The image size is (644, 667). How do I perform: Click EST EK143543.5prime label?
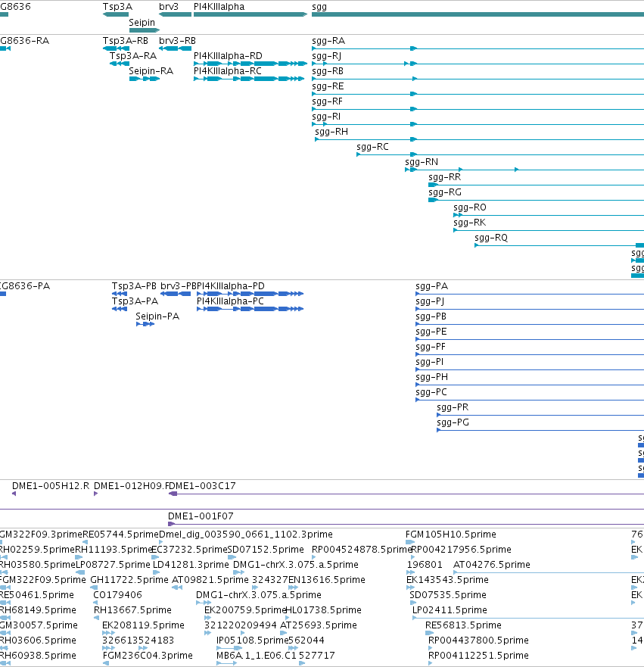447,580
